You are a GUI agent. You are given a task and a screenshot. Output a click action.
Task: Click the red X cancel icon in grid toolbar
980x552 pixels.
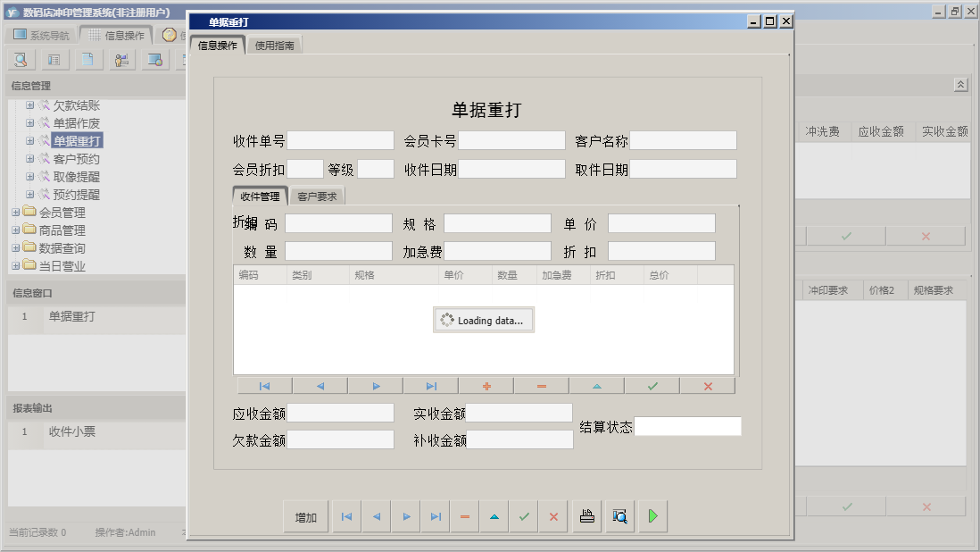click(x=706, y=385)
